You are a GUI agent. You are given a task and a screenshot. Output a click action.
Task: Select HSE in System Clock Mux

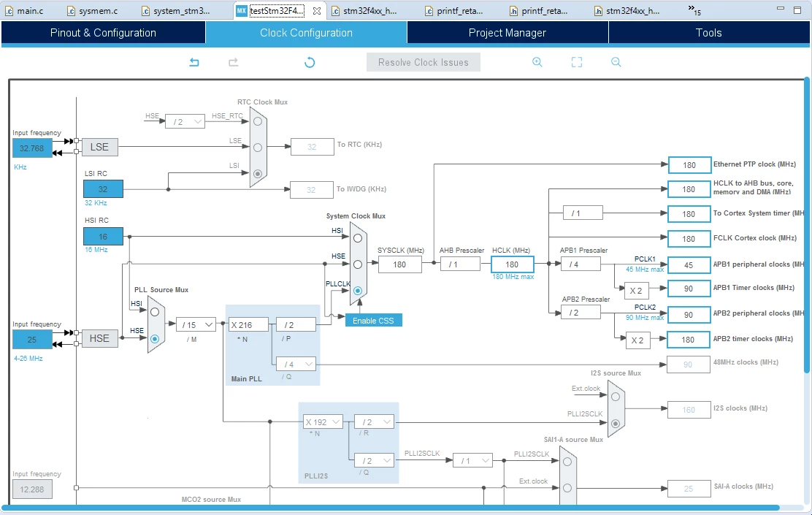[x=358, y=264]
